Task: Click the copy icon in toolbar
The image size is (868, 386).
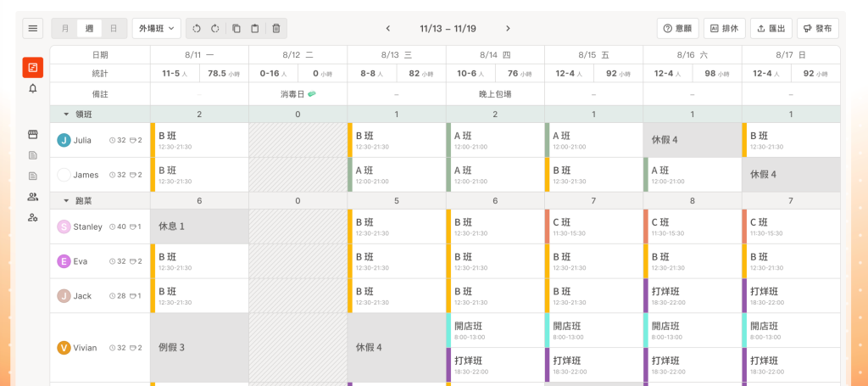Action: 236,28
